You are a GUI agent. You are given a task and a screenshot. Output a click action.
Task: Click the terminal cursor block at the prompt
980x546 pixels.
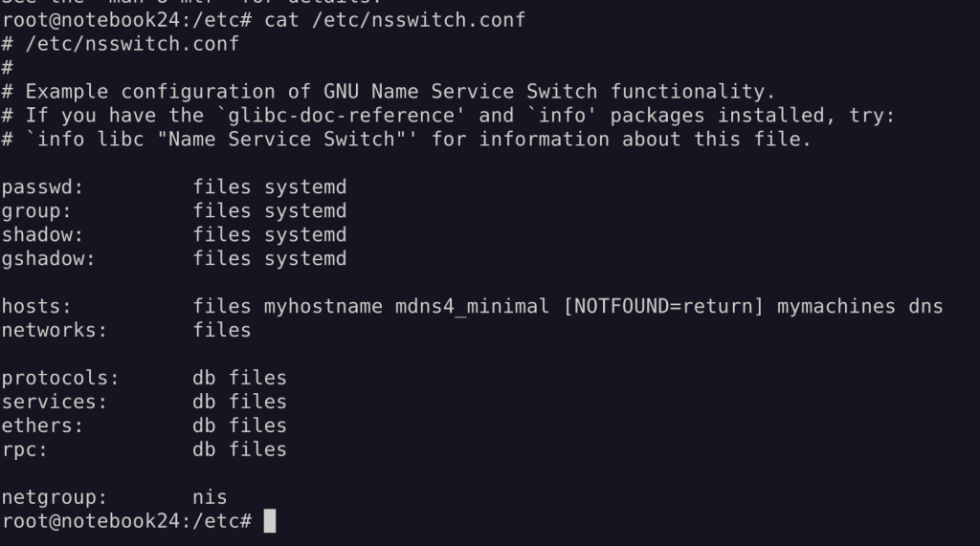pos(269,521)
